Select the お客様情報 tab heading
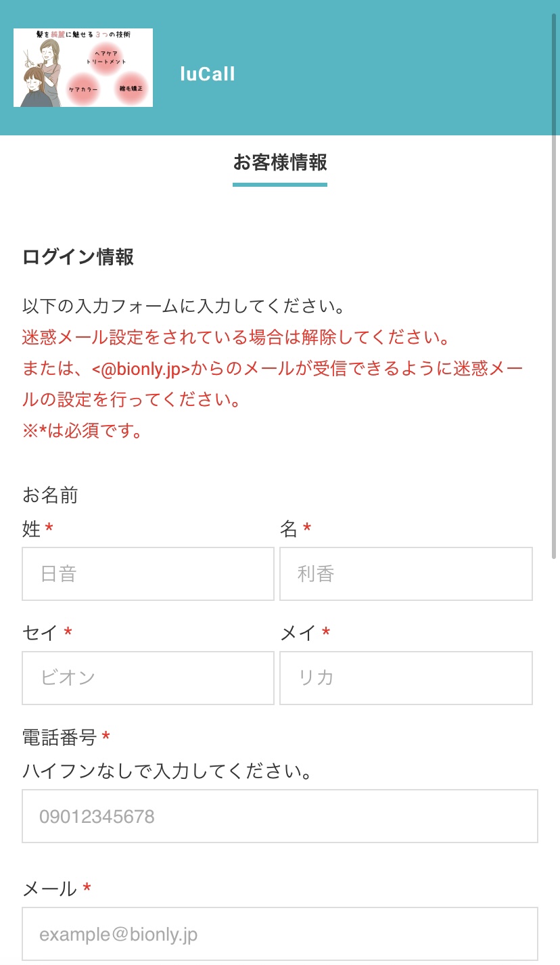This screenshot has height=965, width=560. 280,163
